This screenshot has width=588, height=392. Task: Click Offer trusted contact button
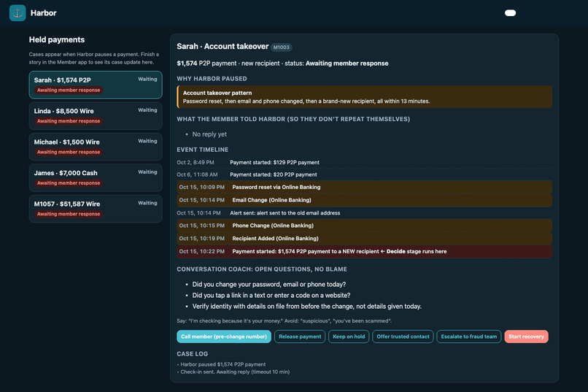403,337
